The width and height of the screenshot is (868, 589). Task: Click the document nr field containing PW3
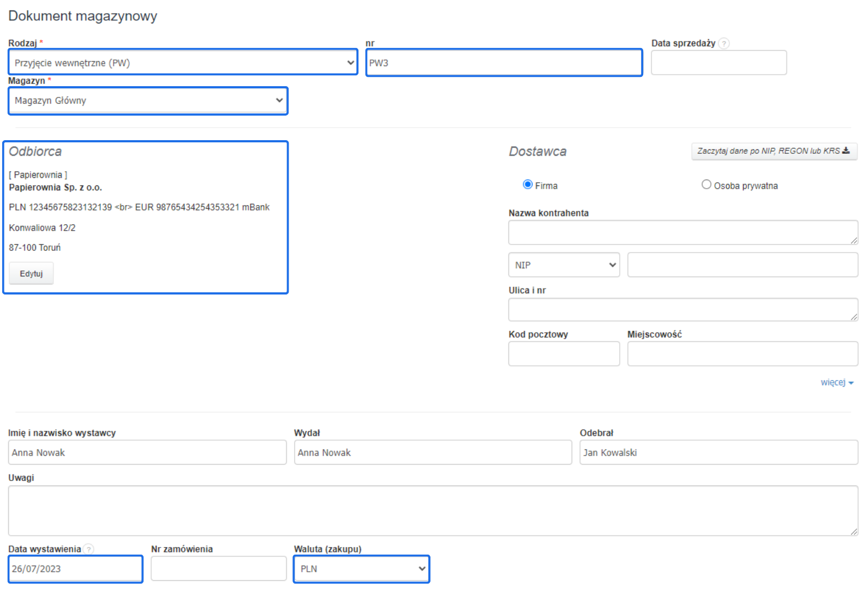click(x=504, y=63)
